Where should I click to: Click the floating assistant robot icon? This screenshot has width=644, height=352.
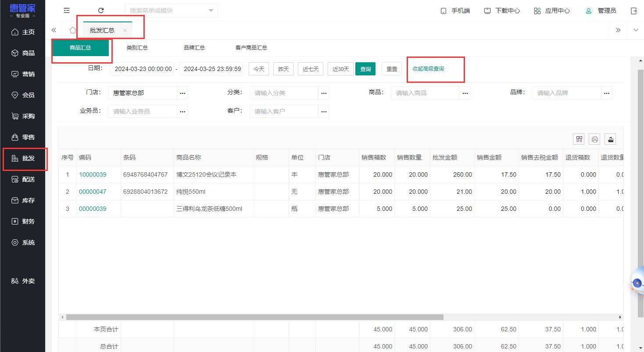(637, 283)
